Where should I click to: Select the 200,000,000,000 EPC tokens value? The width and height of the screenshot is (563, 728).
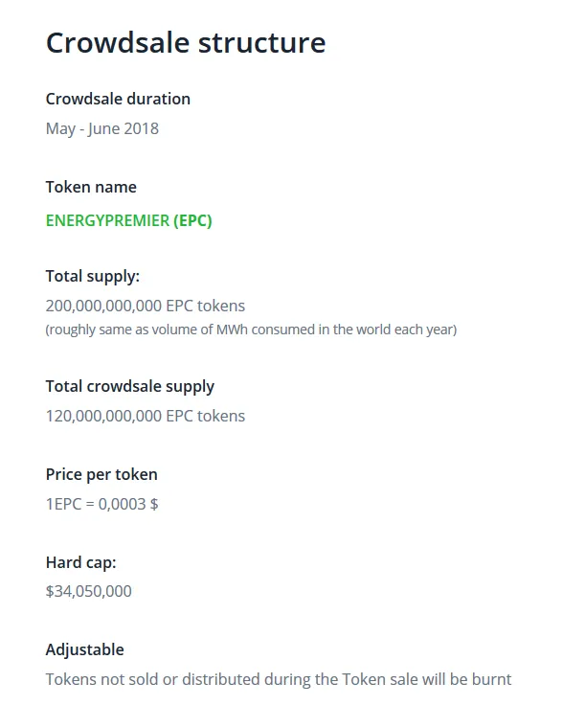(146, 306)
